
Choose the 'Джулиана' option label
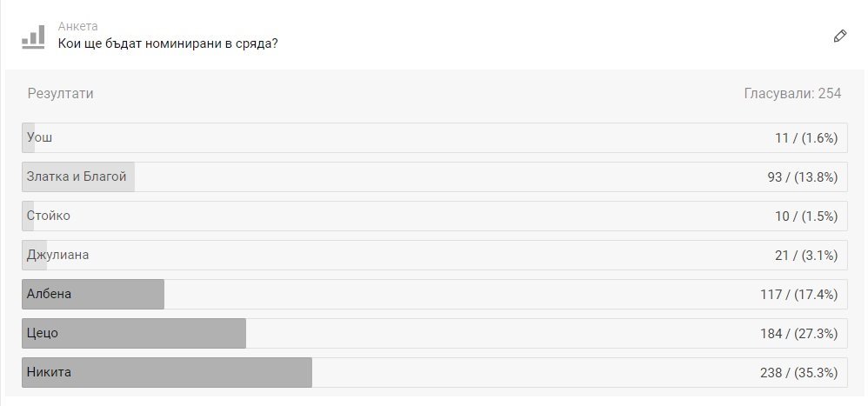pyautogui.click(x=57, y=255)
